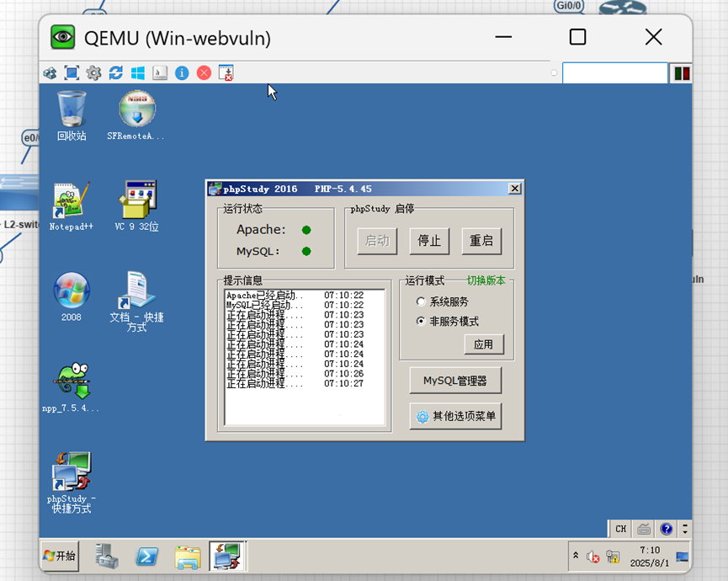
Task: Click the phpStudy 2016 title bar text
Action: coord(298,189)
